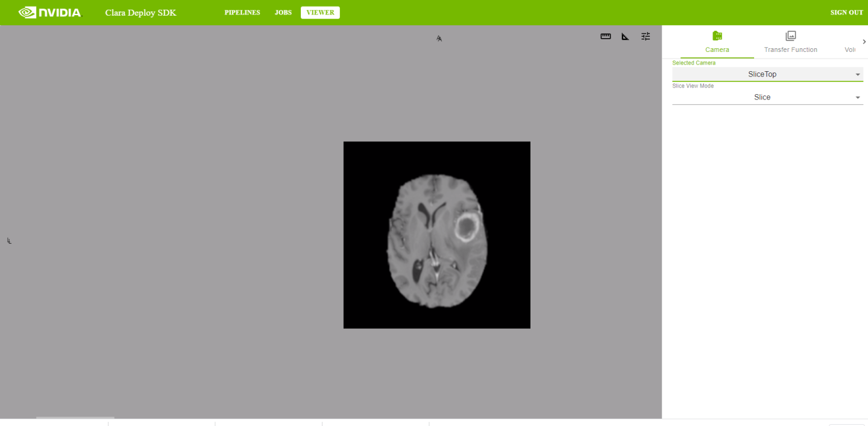
Task: Go to the Jobs page
Action: pos(283,13)
